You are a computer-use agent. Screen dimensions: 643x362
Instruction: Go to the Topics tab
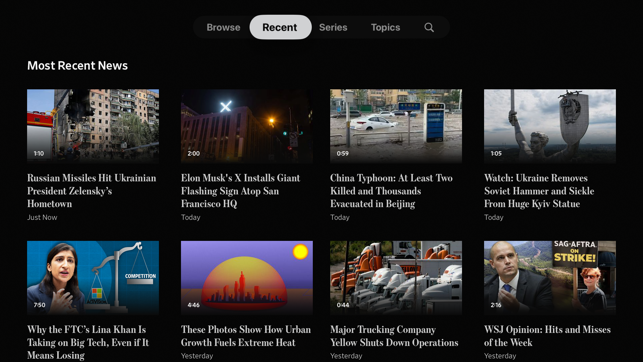(385, 27)
